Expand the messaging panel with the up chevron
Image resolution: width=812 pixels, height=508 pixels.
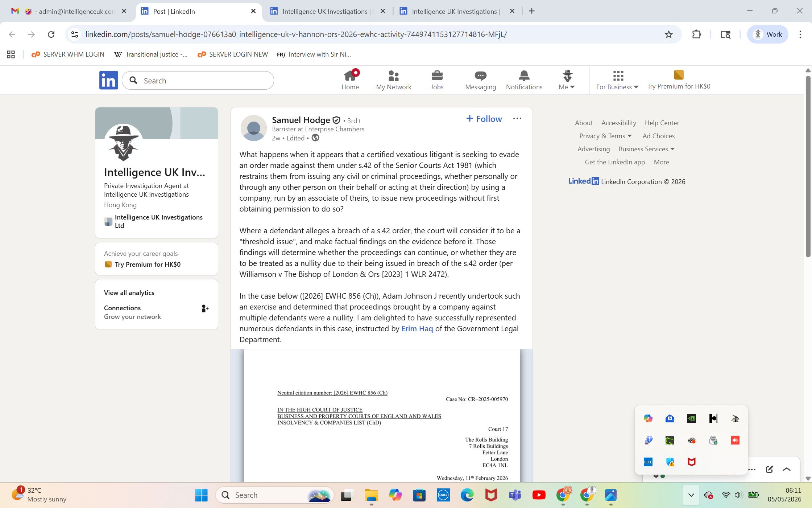click(x=787, y=469)
